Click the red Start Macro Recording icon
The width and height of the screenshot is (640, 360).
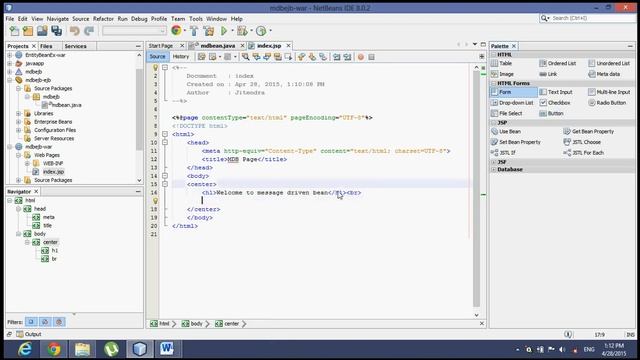tap(360, 57)
